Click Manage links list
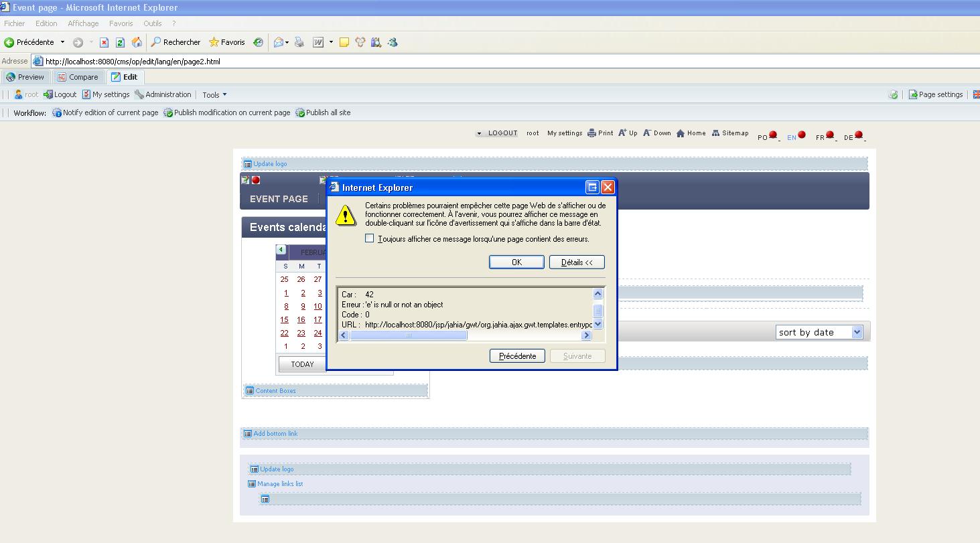 [275, 484]
